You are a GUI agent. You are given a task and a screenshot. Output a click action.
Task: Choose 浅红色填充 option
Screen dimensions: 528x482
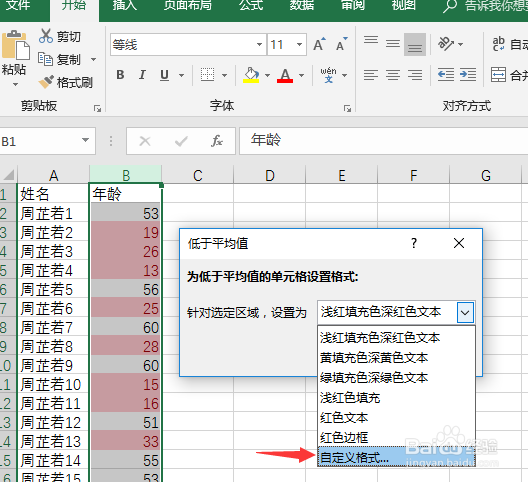click(396, 398)
